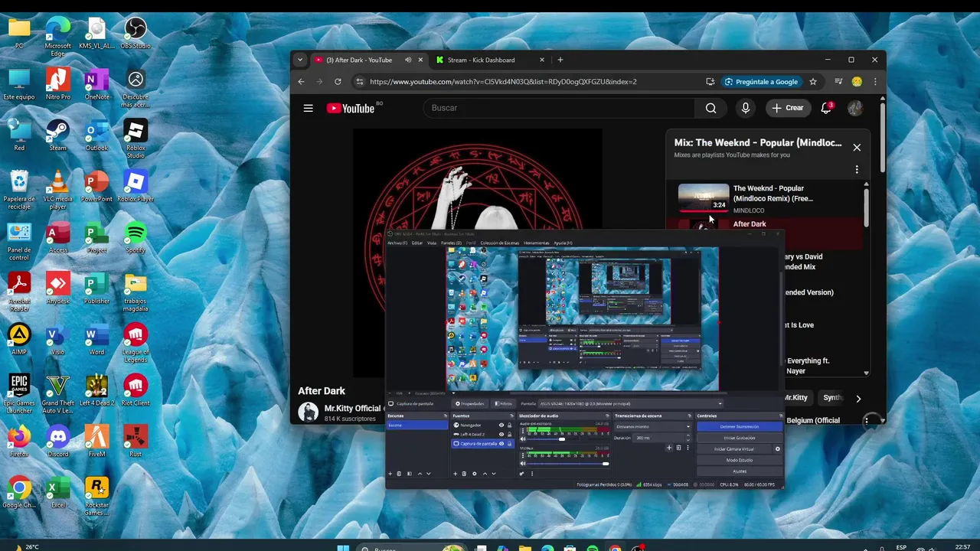Viewport: 980px width, 551px height.
Task: Open mix playlist three-dot options
Action: pos(857,169)
